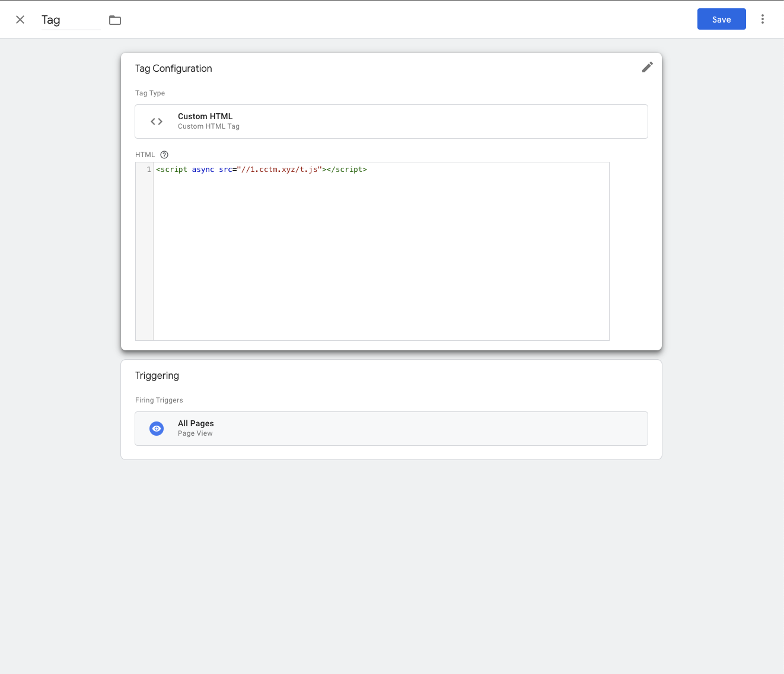Click the script tag on line 1
784x674 pixels.
pos(172,170)
